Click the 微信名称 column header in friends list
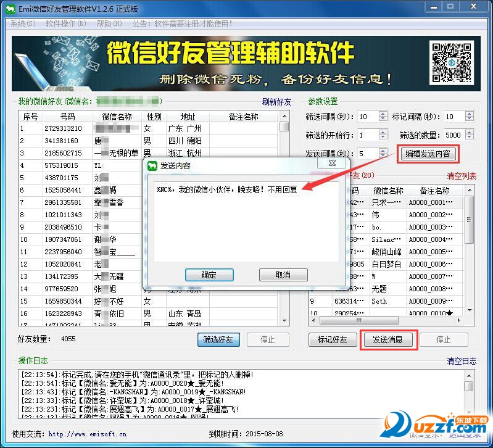The height and width of the screenshot is (448, 493). click(x=117, y=117)
